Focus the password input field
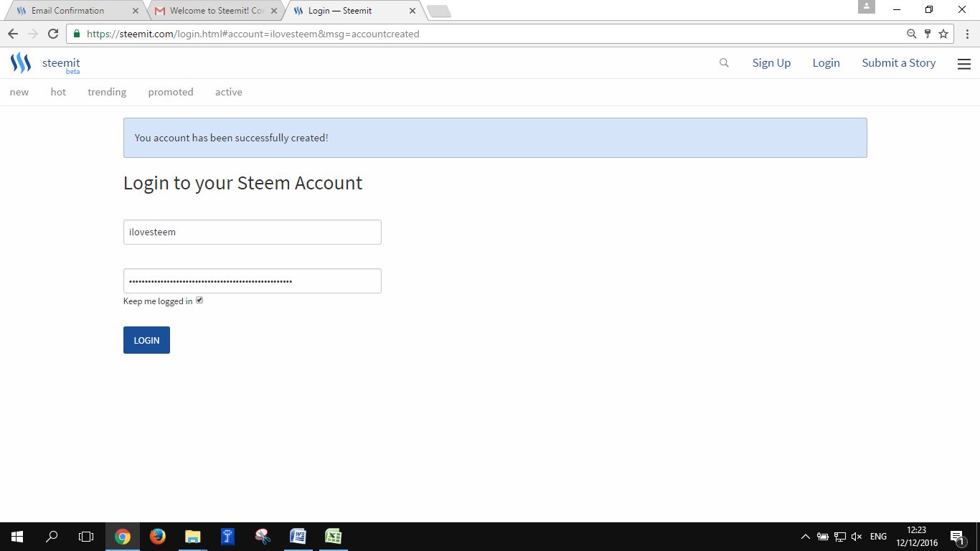This screenshot has width=980, height=551. (x=253, y=281)
